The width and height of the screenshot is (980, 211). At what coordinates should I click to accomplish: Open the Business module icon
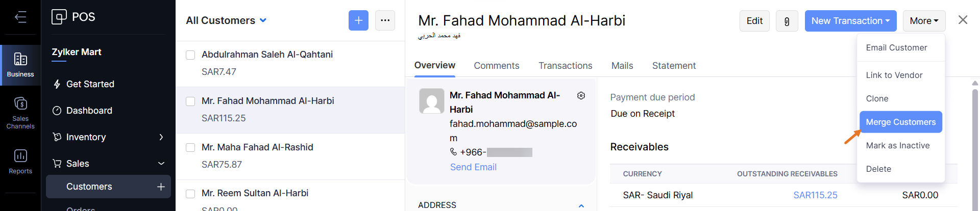coord(20,65)
